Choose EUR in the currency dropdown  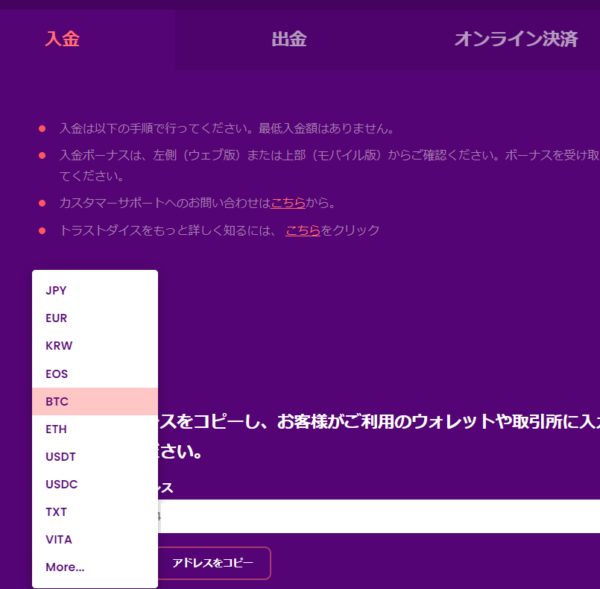click(57, 318)
